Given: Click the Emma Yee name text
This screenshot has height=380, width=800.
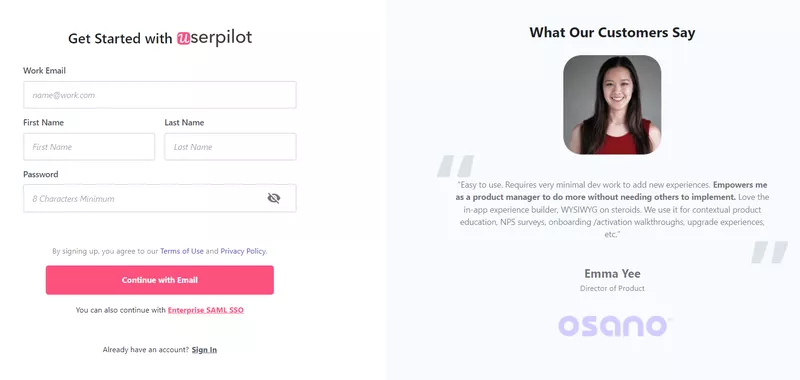Looking at the screenshot, I should click(x=612, y=273).
